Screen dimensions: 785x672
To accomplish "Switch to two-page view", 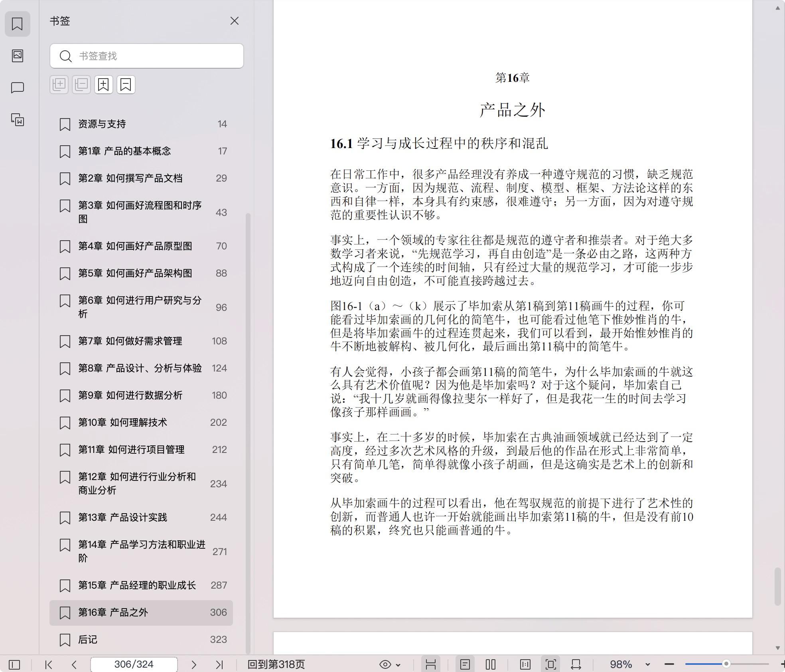I will (x=491, y=664).
